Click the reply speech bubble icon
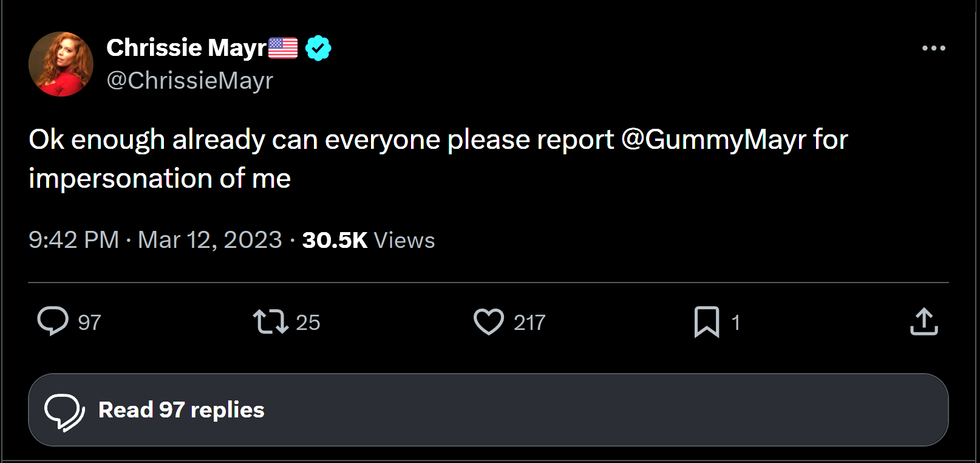The height and width of the screenshot is (463, 980). (x=53, y=321)
